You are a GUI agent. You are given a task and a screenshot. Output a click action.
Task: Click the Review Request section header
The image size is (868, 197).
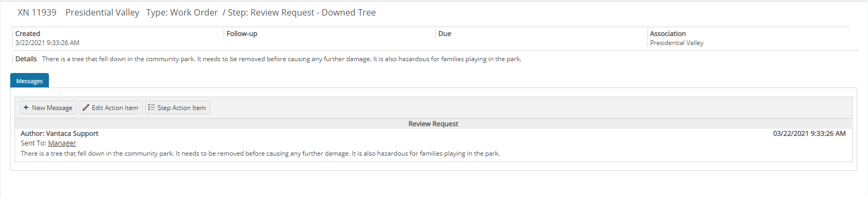tap(433, 123)
